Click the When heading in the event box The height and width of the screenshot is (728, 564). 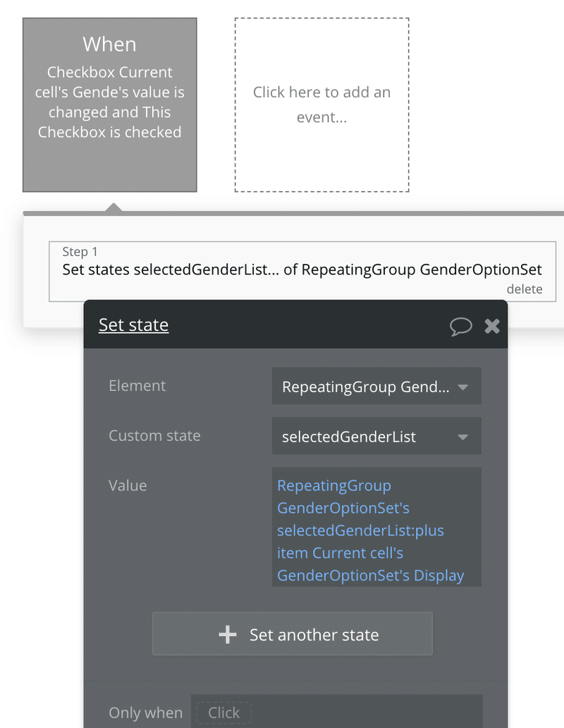110,44
